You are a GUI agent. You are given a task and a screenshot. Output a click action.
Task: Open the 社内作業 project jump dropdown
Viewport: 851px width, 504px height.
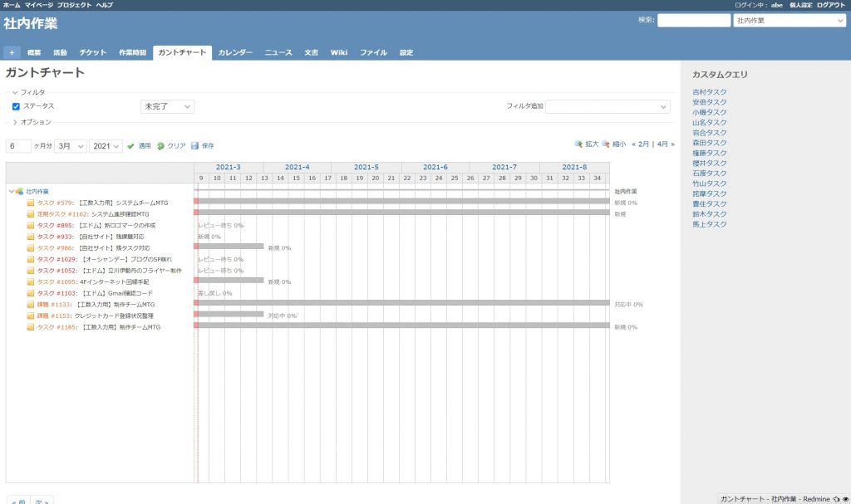tap(790, 21)
